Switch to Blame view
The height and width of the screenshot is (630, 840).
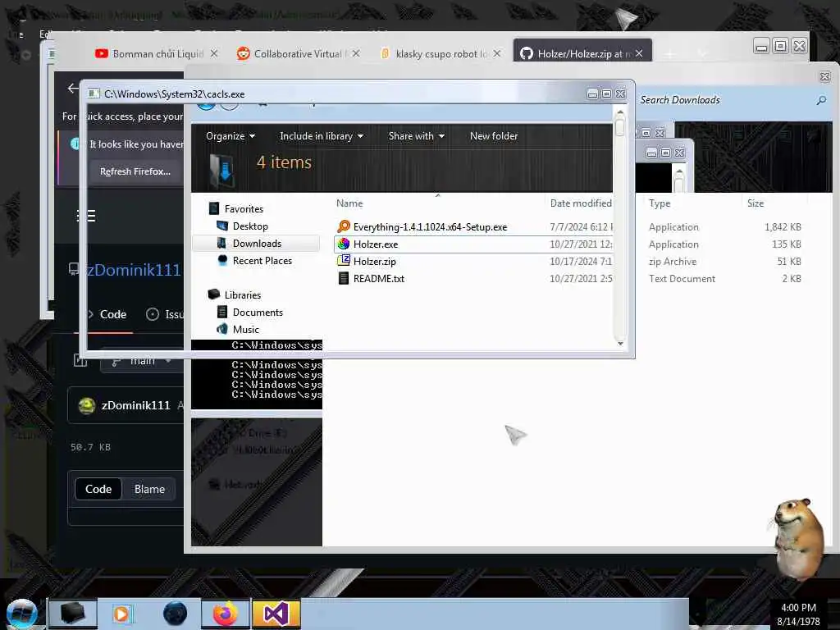149,489
